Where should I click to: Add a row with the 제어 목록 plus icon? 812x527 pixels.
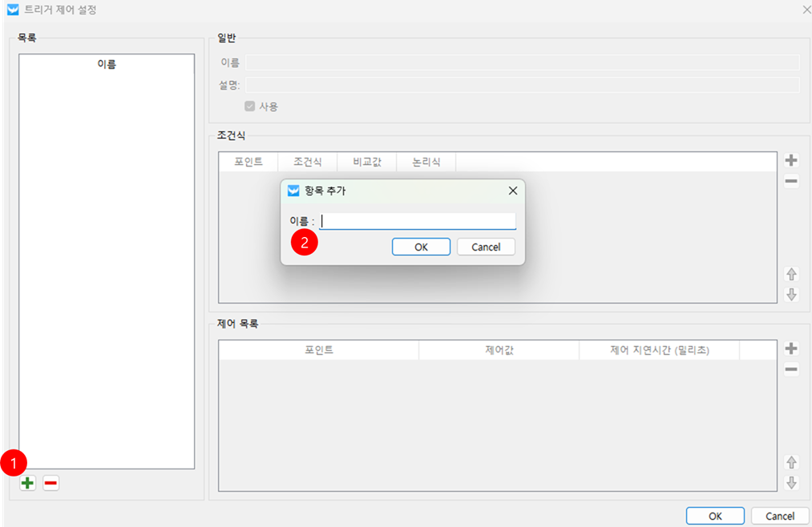click(x=791, y=348)
